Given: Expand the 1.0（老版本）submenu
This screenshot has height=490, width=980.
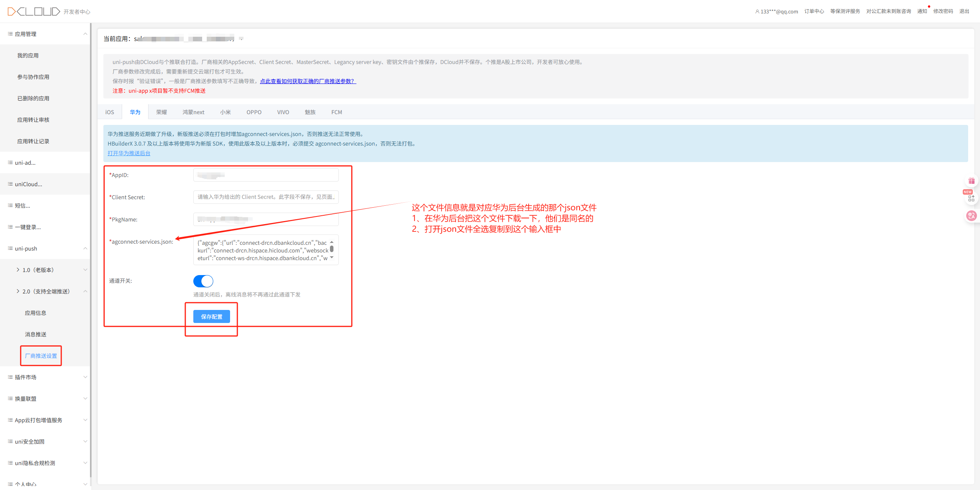Looking at the screenshot, I should click(85, 270).
